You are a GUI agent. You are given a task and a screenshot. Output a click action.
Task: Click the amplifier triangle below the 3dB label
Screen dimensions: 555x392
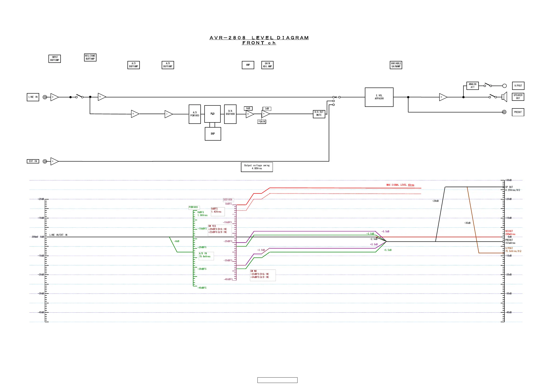[266, 114]
